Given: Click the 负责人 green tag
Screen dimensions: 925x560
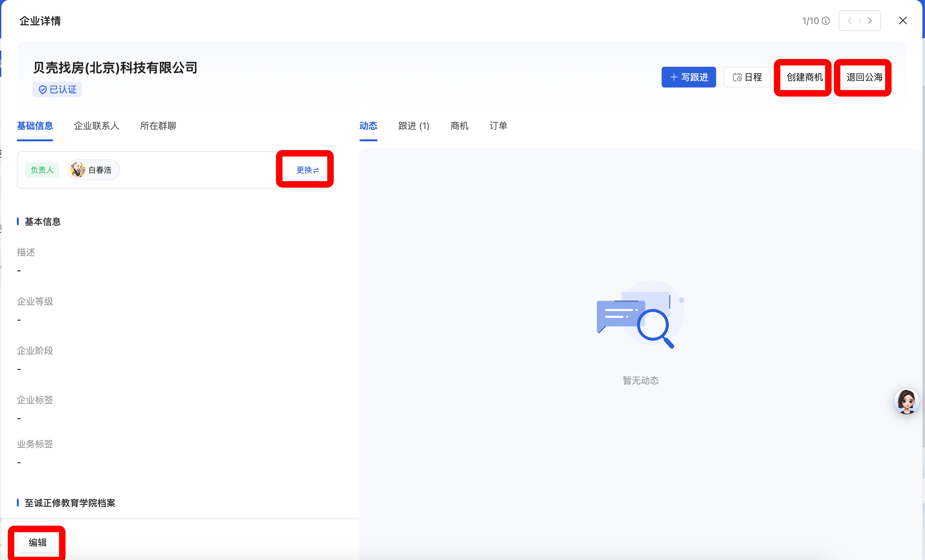Looking at the screenshot, I should pos(42,170).
